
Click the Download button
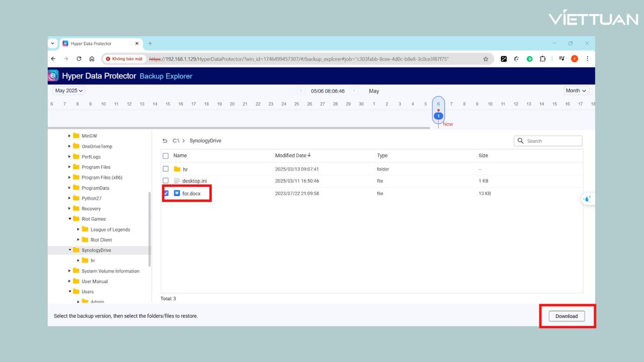pyautogui.click(x=567, y=316)
